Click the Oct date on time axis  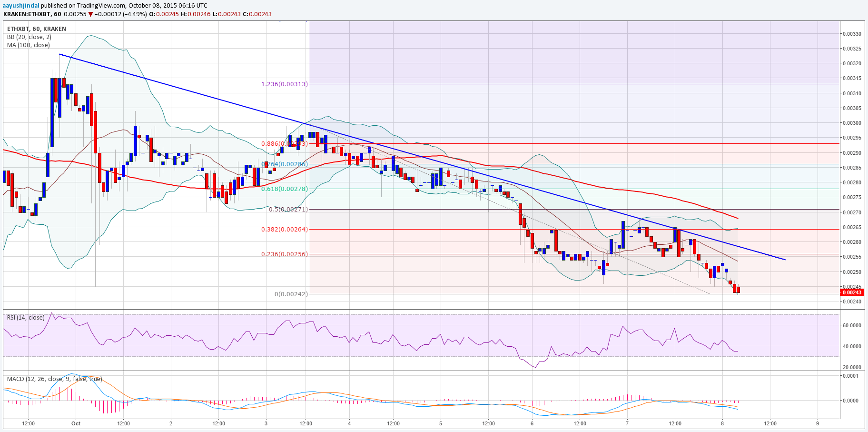coord(76,423)
